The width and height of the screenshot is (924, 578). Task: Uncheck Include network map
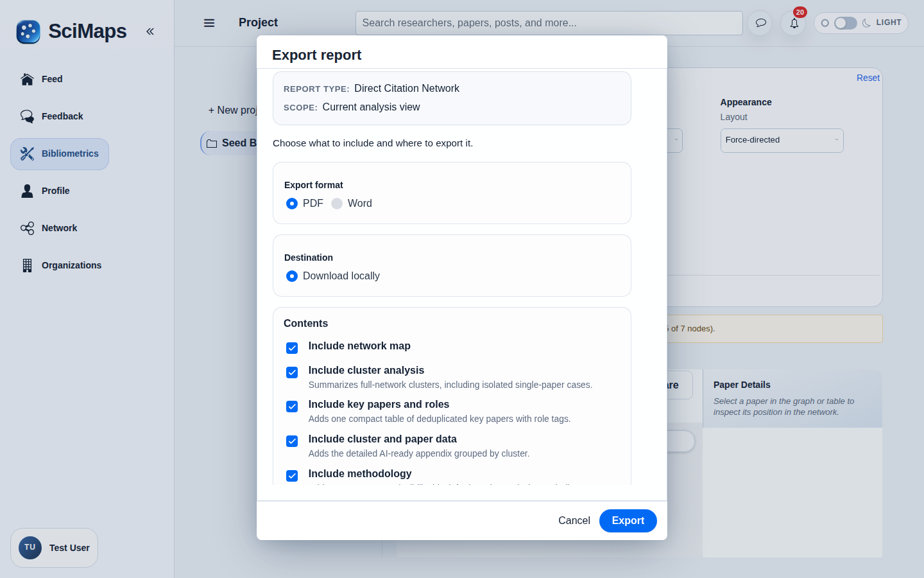(x=292, y=348)
